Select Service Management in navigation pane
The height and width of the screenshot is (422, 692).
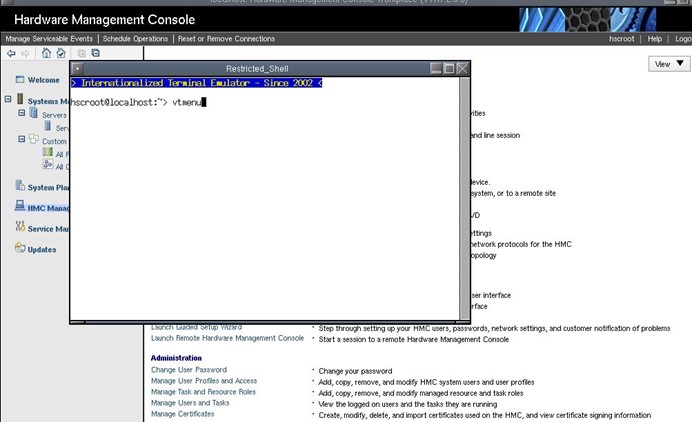48,229
